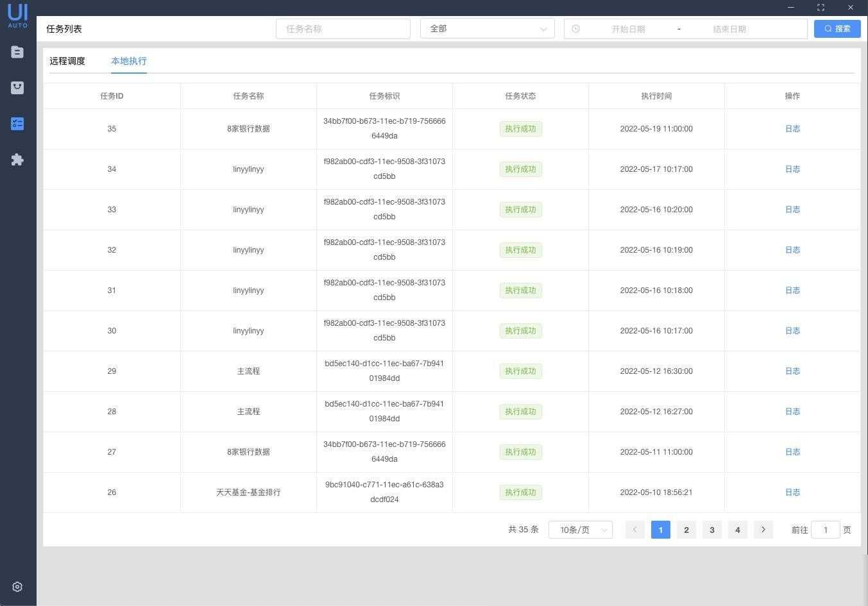This screenshot has width=868, height=606.
Task: Go to previous page arrow
Action: pyautogui.click(x=635, y=530)
